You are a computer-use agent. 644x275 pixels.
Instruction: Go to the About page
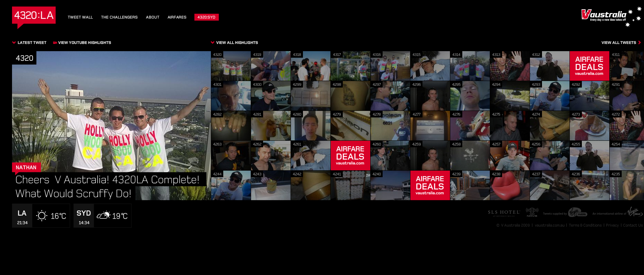[x=152, y=17]
